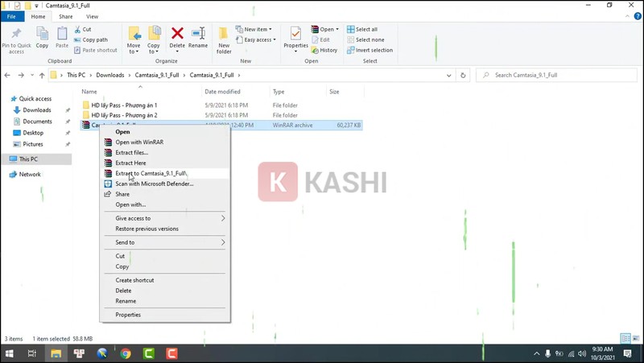
Task: Select Desktop in the sidebar
Action: 33,133
